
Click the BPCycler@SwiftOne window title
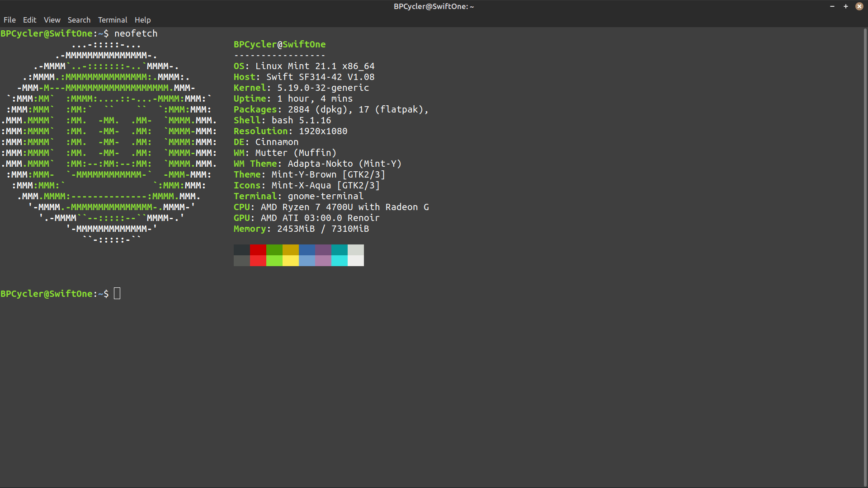433,6
